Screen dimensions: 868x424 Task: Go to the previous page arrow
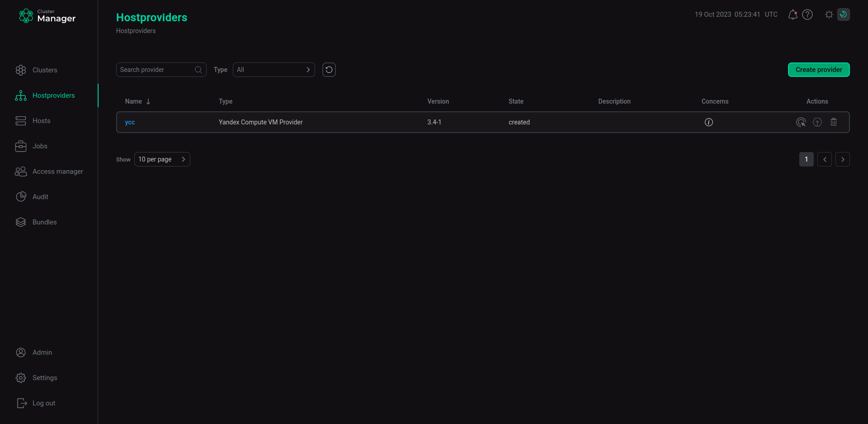[x=825, y=159]
